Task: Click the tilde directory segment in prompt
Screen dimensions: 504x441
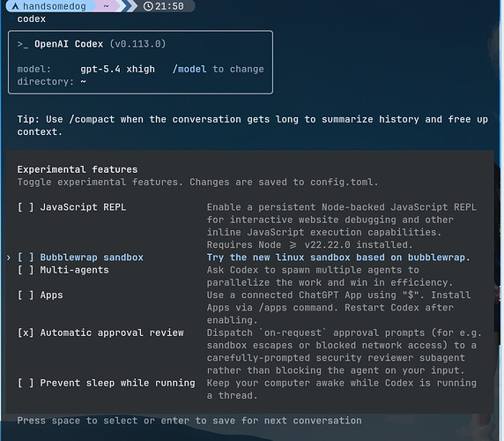Action: [x=106, y=6]
